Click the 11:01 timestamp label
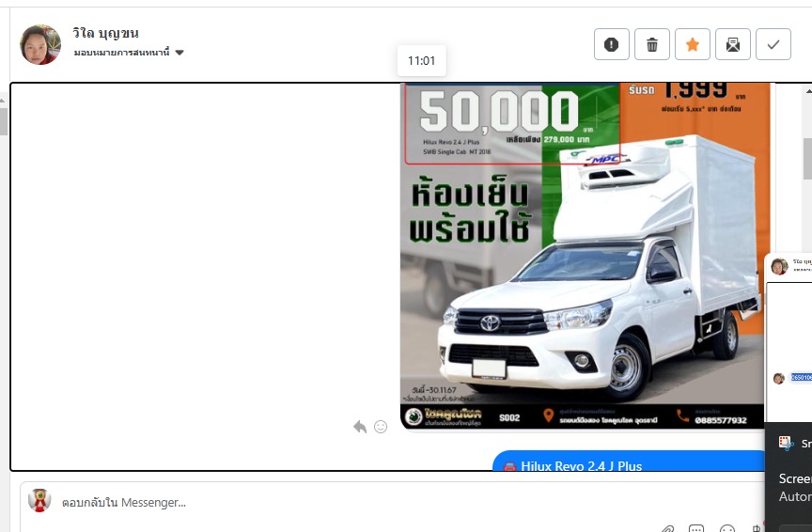This screenshot has width=812, height=532. [x=422, y=60]
